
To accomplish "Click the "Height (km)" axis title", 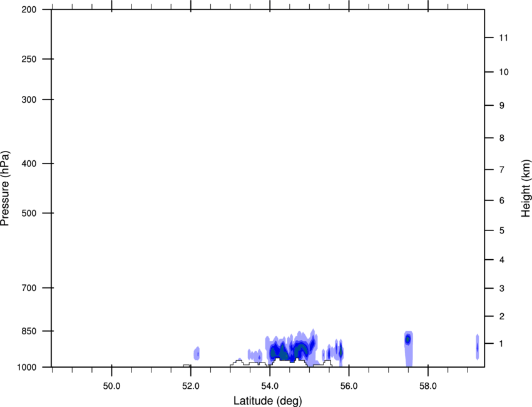I will pyautogui.click(x=525, y=188).
